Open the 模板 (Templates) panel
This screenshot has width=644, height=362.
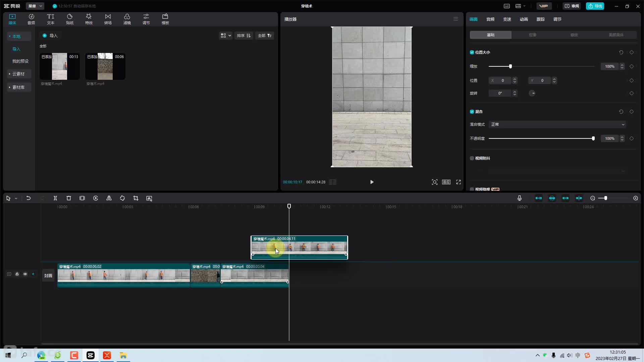165,19
